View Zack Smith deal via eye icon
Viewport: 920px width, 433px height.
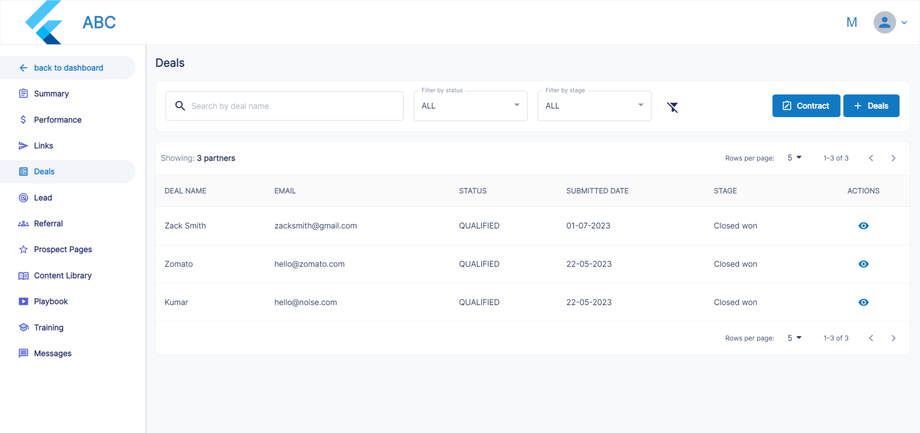(864, 226)
